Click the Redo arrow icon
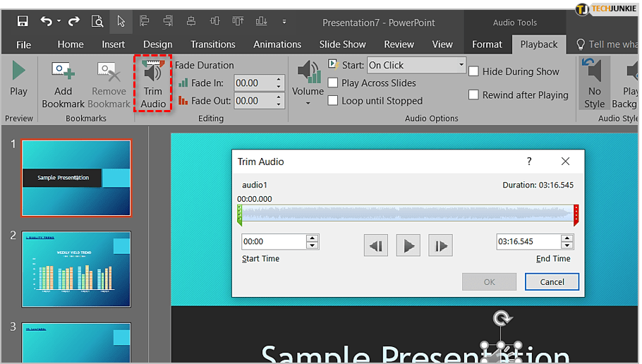 click(74, 22)
